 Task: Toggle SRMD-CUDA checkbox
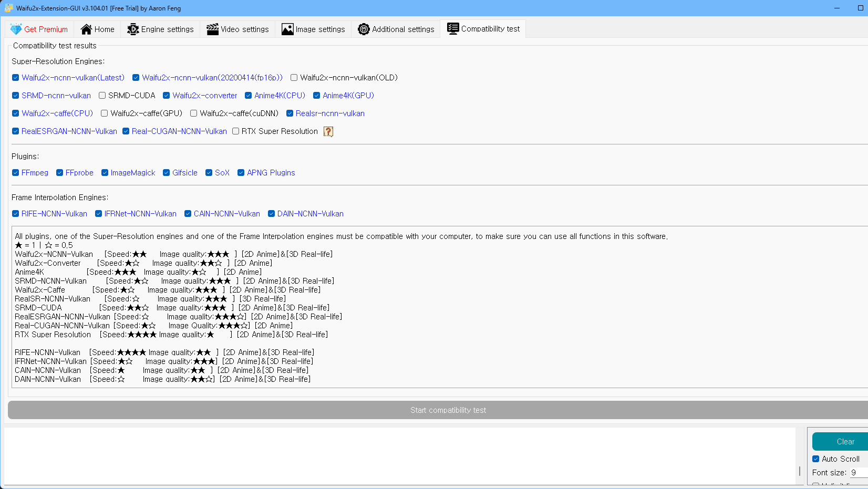102,96
